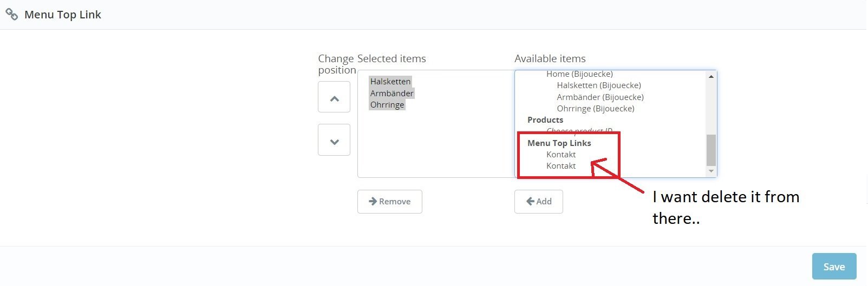Click the Products group heading
The height and width of the screenshot is (286, 868).
[545, 120]
